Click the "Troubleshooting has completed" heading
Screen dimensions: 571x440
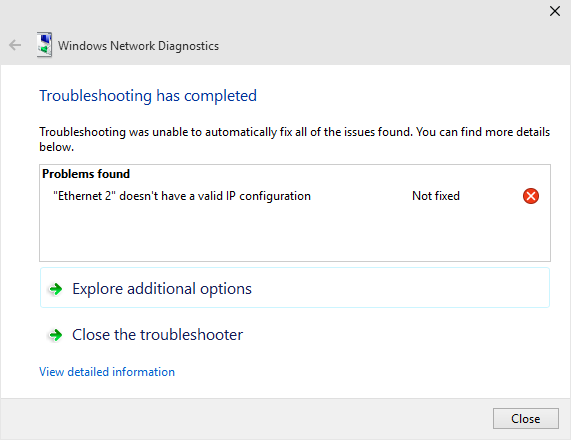point(148,96)
